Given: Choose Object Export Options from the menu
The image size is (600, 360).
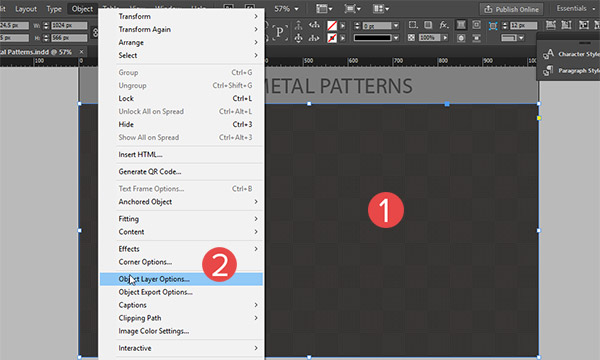Looking at the screenshot, I should pos(181,292).
